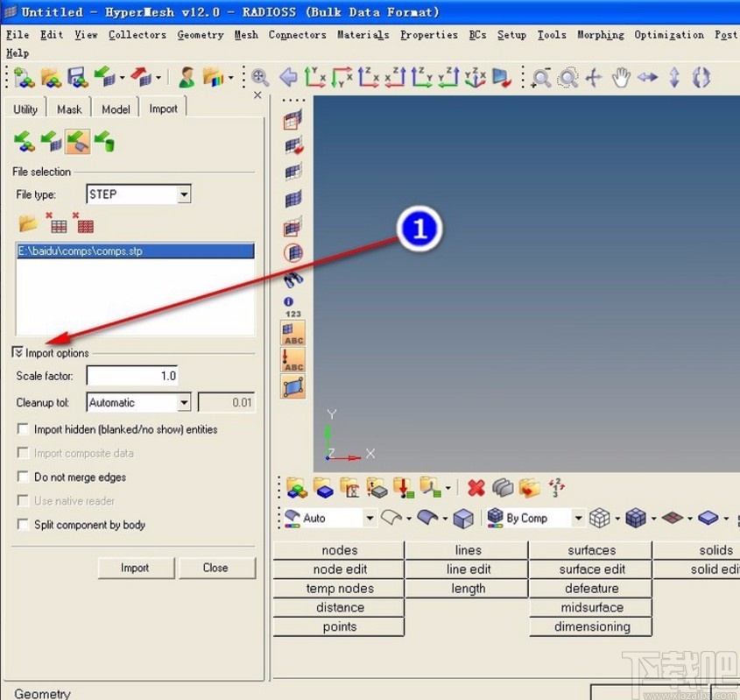Viewport: 740px width, 700px height.
Task: Open the File type STEP dropdown
Action: [x=184, y=194]
